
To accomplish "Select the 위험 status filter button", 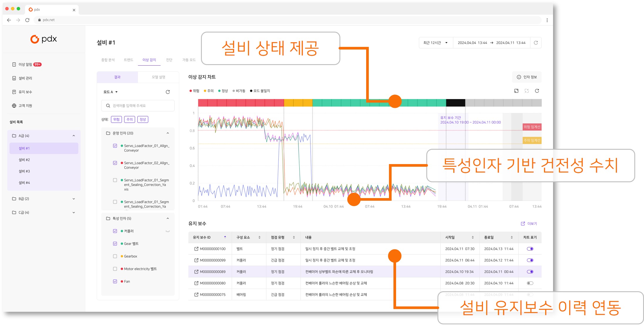I will (x=116, y=120).
